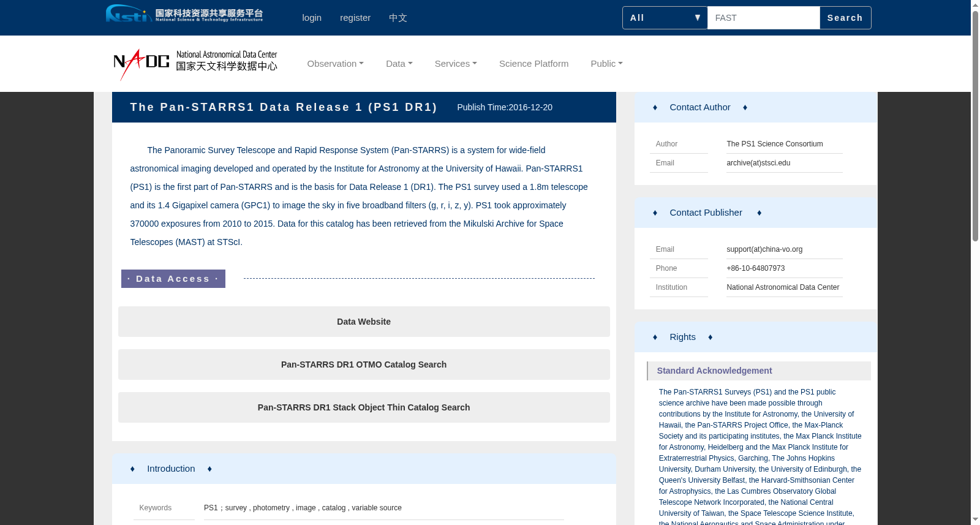980x525 pixels.
Task: Expand the Services menu
Action: tap(456, 64)
